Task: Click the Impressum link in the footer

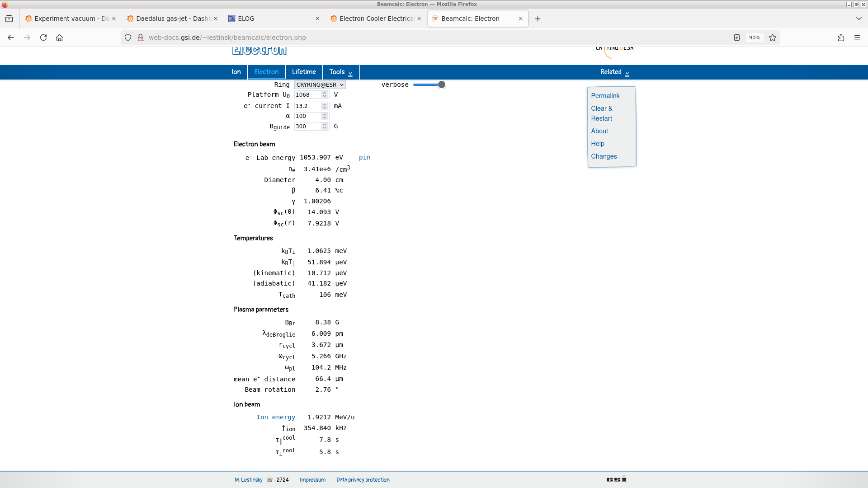Action: (312, 479)
